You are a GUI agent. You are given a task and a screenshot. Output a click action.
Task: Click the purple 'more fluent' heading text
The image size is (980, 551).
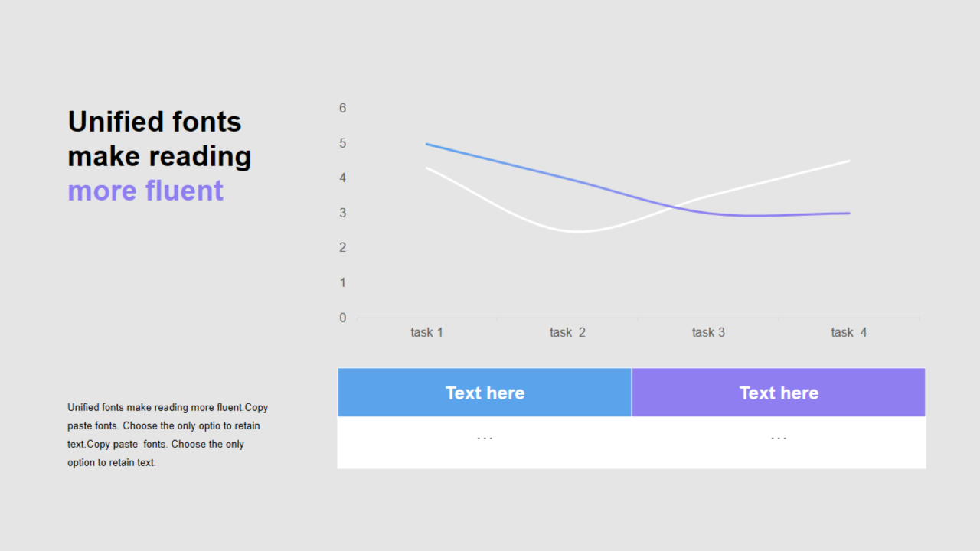(x=145, y=190)
